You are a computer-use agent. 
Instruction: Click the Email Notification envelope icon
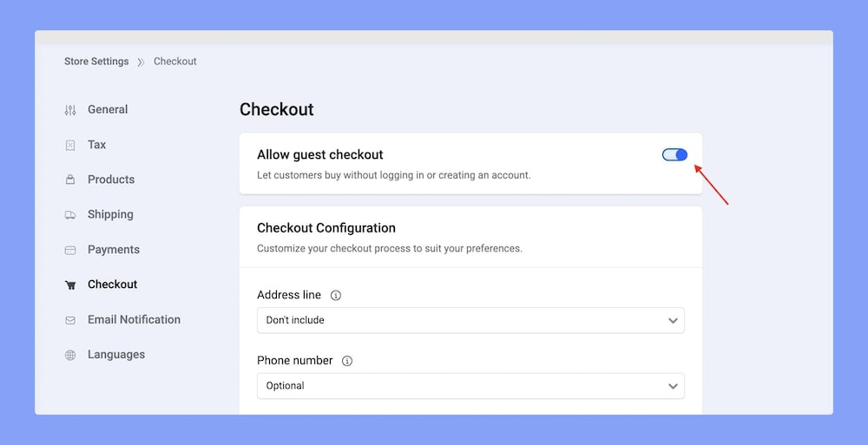click(x=70, y=320)
